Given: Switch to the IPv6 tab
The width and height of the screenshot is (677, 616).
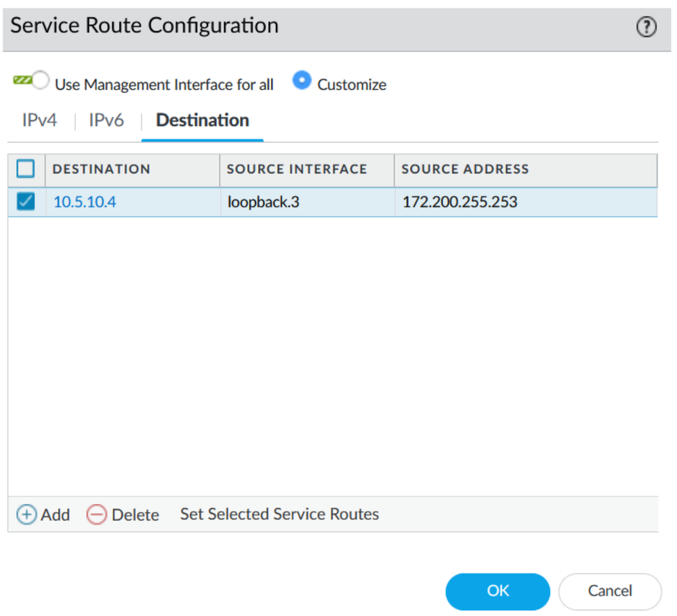Looking at the screenshot, I should pyautogui.click(x=106, y=121).
